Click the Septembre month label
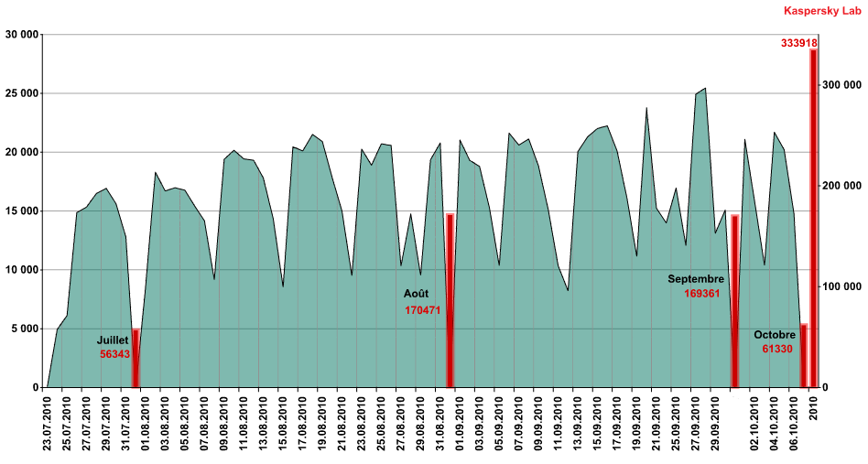Viewport: 868px width, 464px height. tap(695, 279)
